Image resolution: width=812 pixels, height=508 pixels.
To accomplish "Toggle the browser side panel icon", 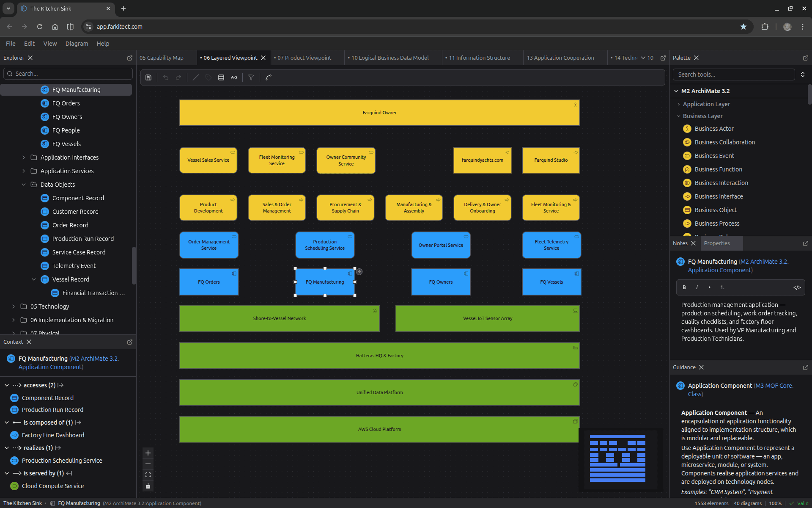I will pyautogui.click(x=70, y=27).
